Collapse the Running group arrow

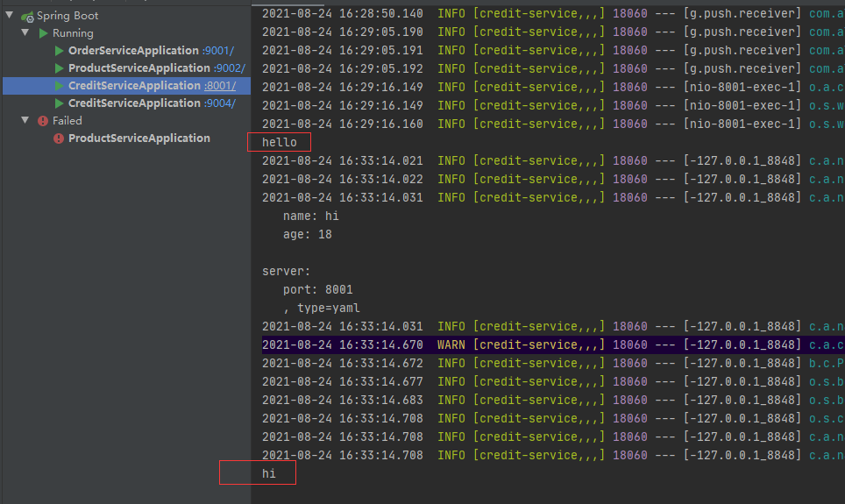25,33
